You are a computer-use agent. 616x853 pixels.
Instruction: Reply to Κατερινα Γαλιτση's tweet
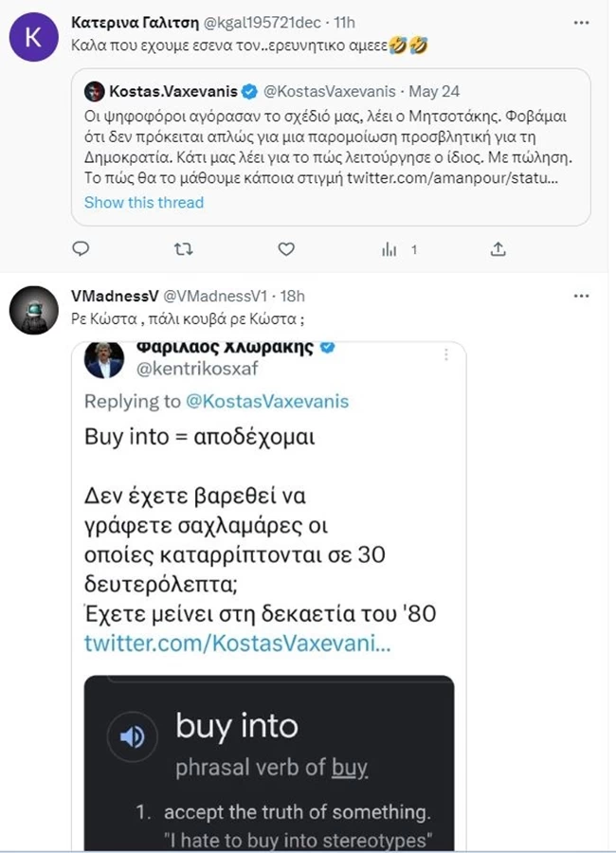pyautogui.click(x=82, y=249)
